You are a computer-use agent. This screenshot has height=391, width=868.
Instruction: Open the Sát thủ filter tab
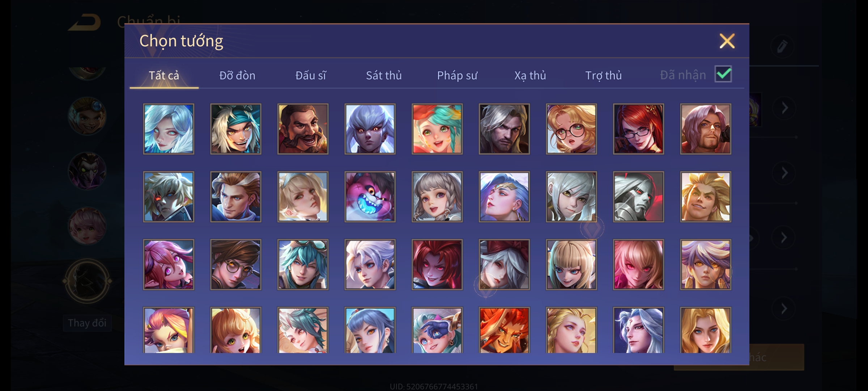[384, 75]
